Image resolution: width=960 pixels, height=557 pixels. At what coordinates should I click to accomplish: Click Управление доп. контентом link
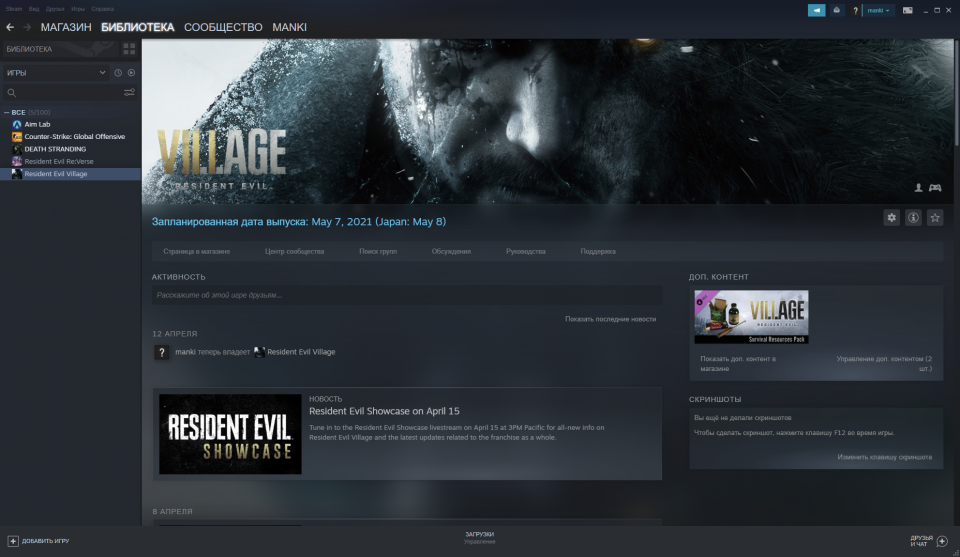point(884,364)
